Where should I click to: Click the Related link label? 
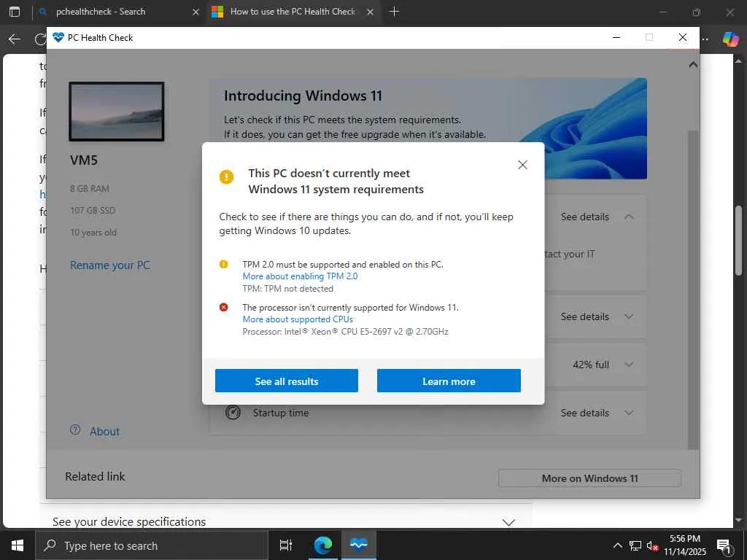(95, 477)
